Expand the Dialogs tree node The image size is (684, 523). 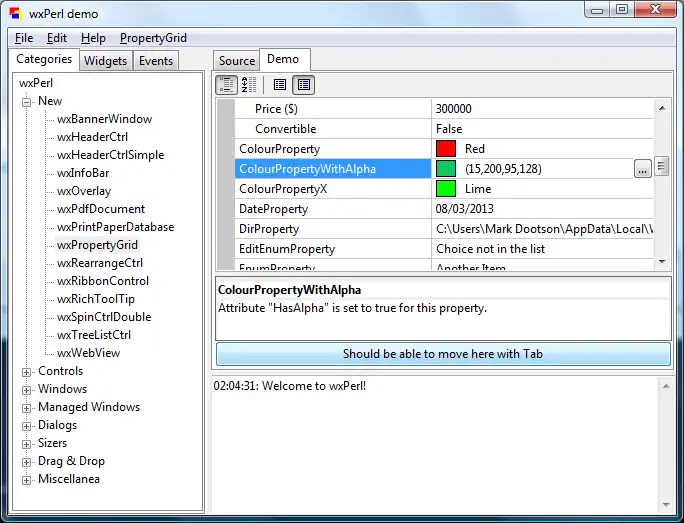tap(27, 426)
